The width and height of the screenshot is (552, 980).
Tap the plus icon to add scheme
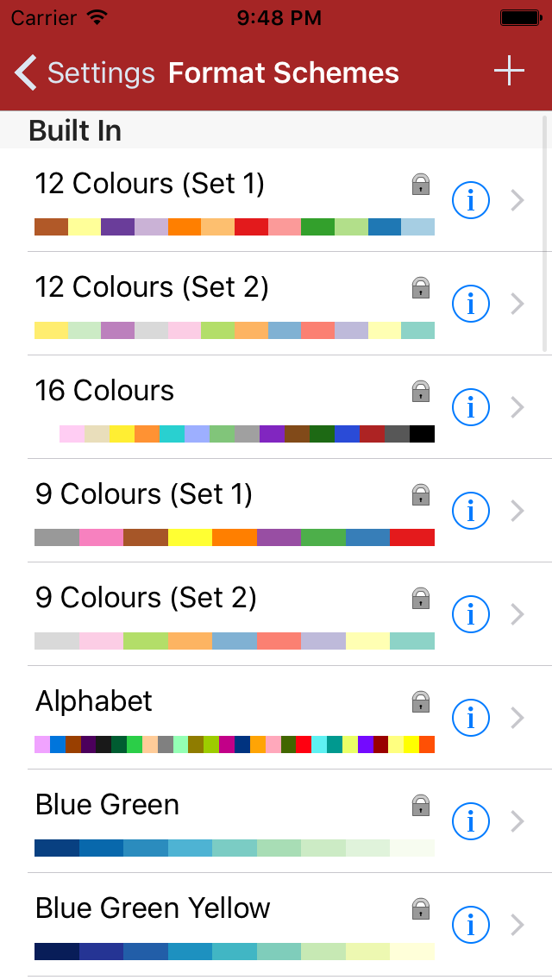(x=509, y=72)
